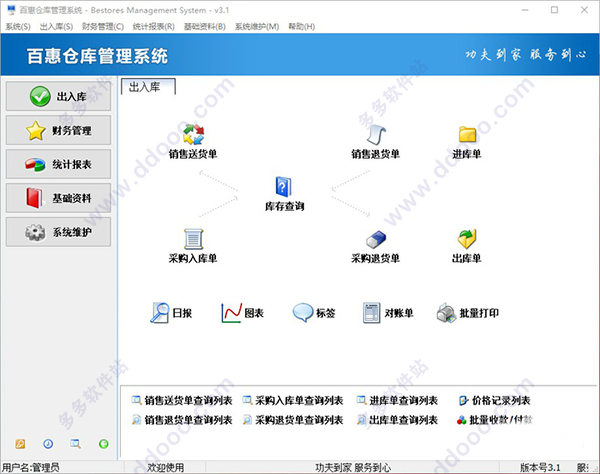Minimize the Bestores window
This screenshot has width=600, height=474.
(x=525, y=10)
